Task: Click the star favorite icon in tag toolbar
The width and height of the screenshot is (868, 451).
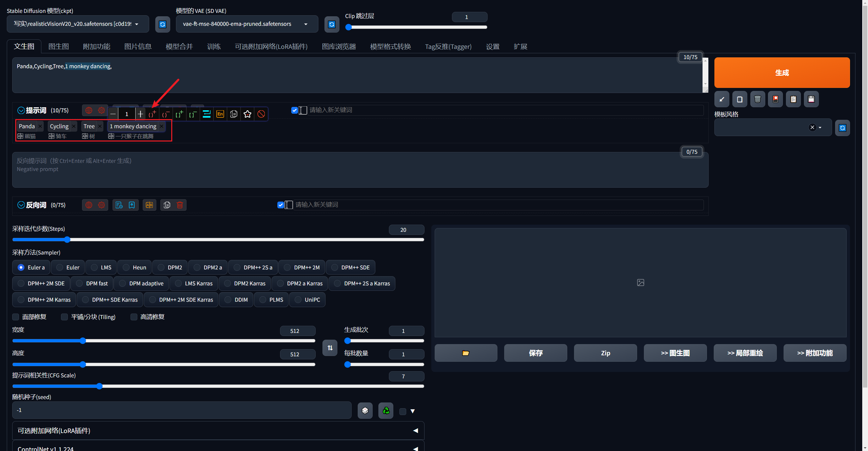Action: pyautogui.click(x=248, y=114)
